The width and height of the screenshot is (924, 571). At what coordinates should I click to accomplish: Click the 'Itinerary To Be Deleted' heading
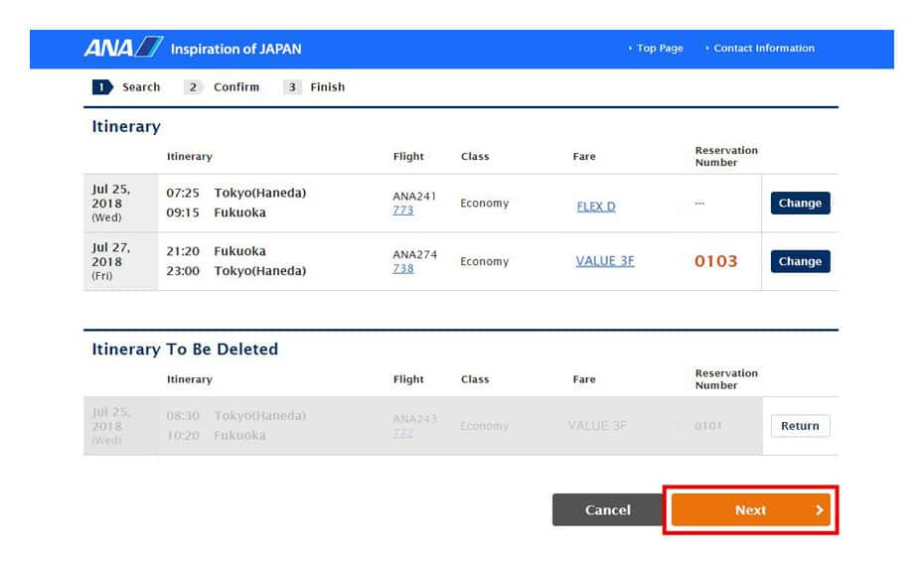pyautogui.click(x=185, y=349)
